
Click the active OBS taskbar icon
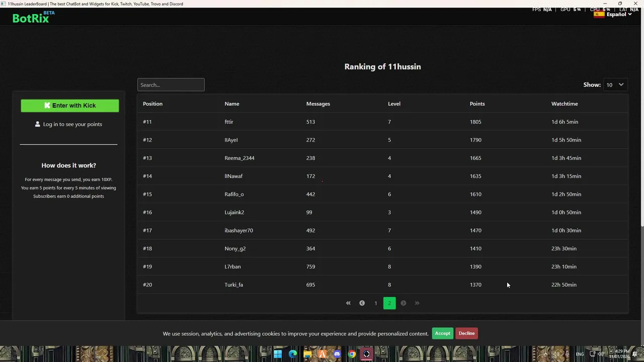click(x=367, y=354)
